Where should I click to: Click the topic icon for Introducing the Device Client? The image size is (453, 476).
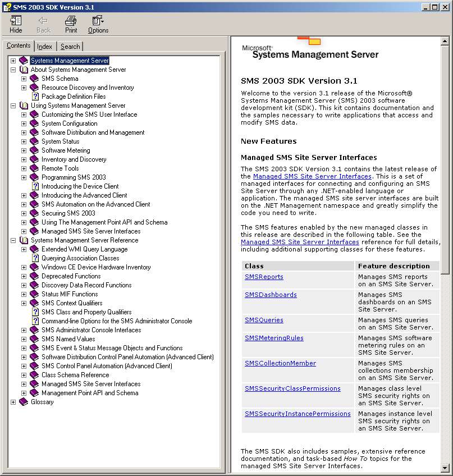(35, 186)
